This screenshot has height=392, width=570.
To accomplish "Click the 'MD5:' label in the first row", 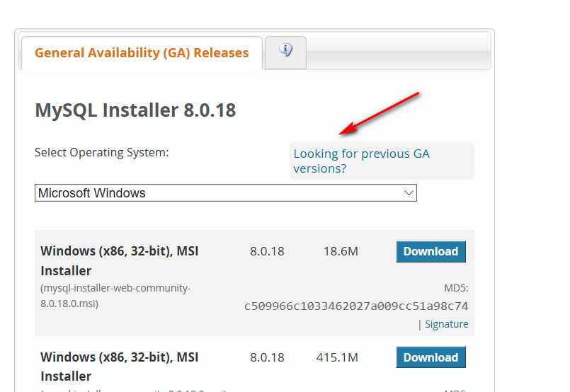I will [456, 288].
